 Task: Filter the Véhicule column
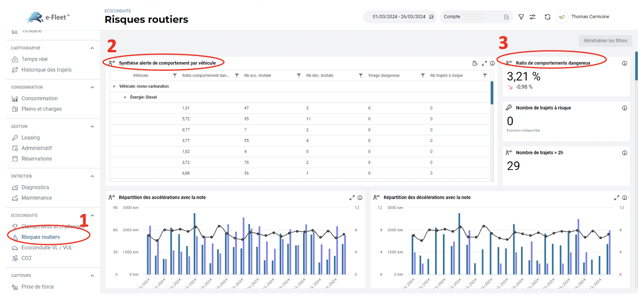[x=175, y=76]
